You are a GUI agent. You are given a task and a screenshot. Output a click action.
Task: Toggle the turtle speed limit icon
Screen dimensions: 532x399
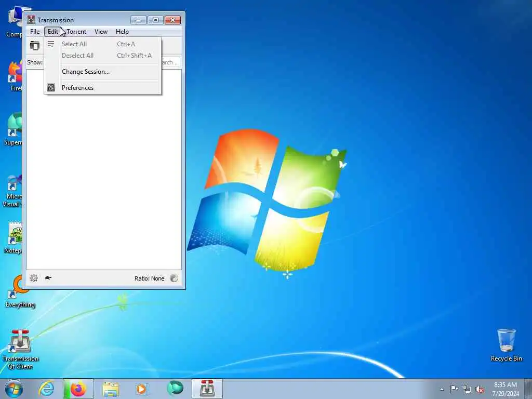pos(48,278)
